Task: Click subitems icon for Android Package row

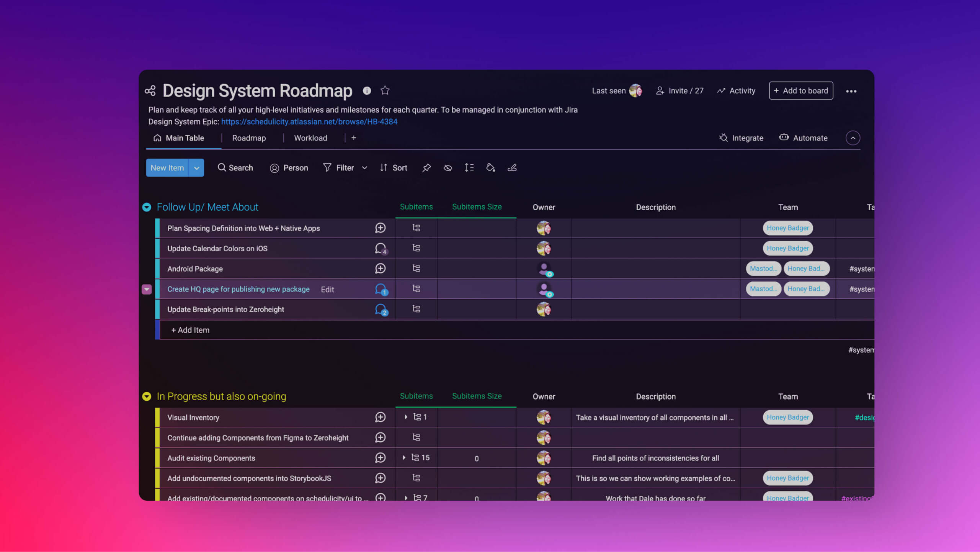Action: tap(416, 269)
